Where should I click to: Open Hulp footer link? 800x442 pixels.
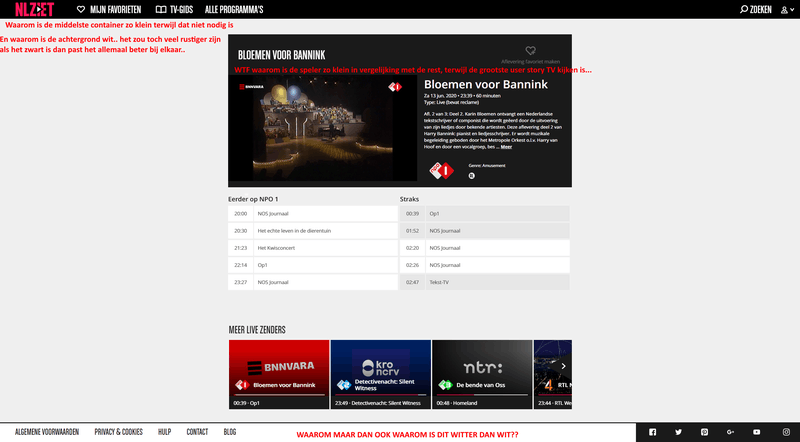click(164, 432)
